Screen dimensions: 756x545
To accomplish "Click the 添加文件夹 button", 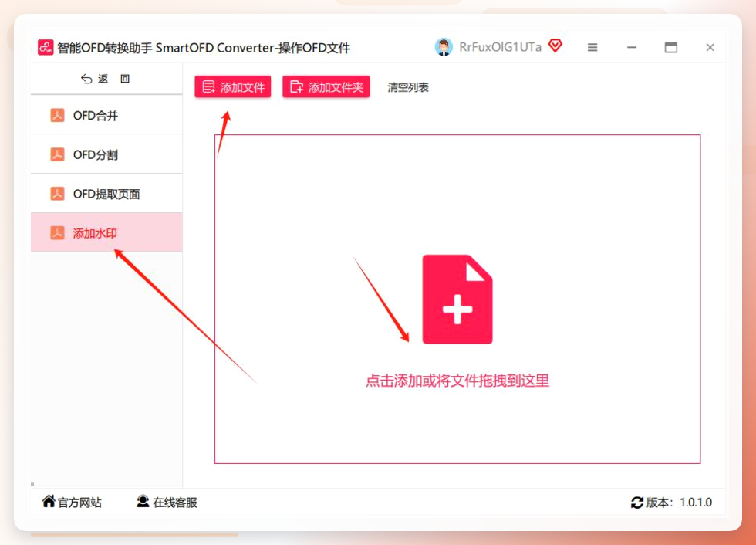I will [x=326, y=86].
